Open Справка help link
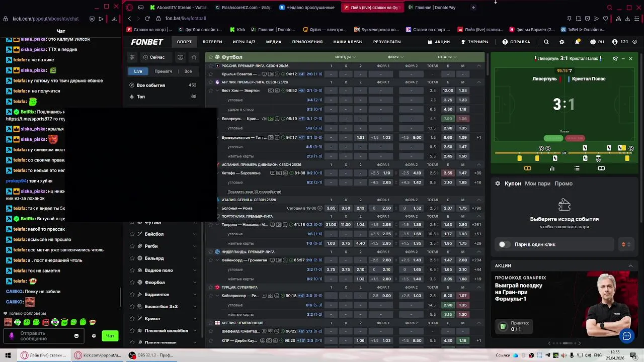Viewport: 644px width, 362px height. [x=516, y=42]
